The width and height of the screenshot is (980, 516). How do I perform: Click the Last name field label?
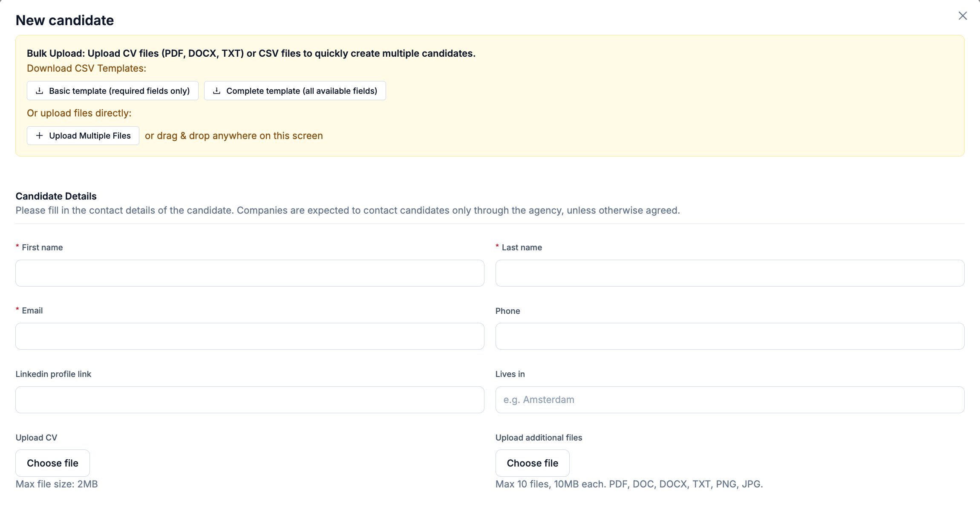pyautogui.click(x=522, y=247)
